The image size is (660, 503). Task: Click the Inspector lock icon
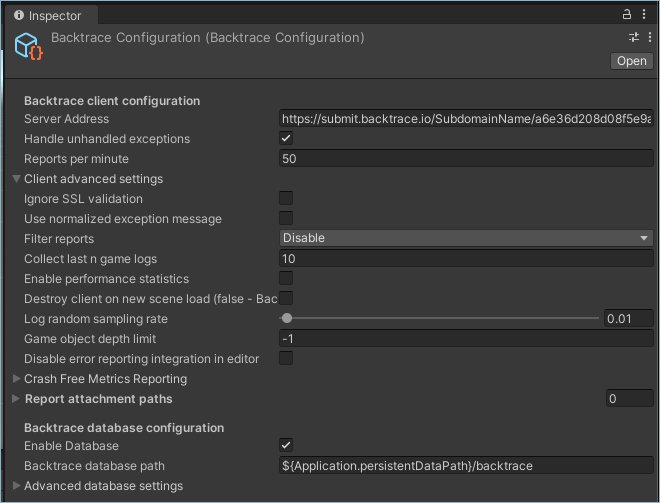point(627,14)
